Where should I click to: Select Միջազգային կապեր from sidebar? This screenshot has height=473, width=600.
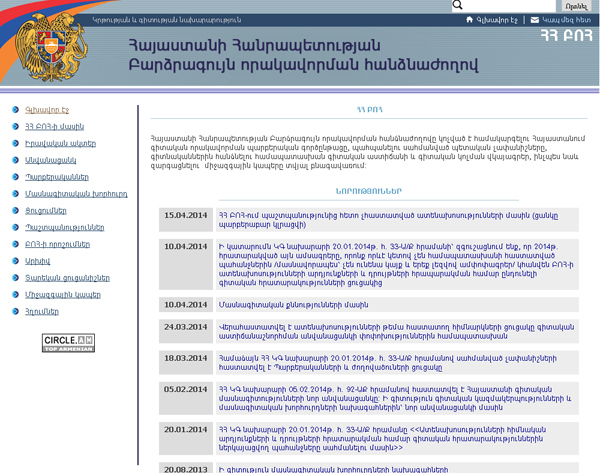coord(62,295)
